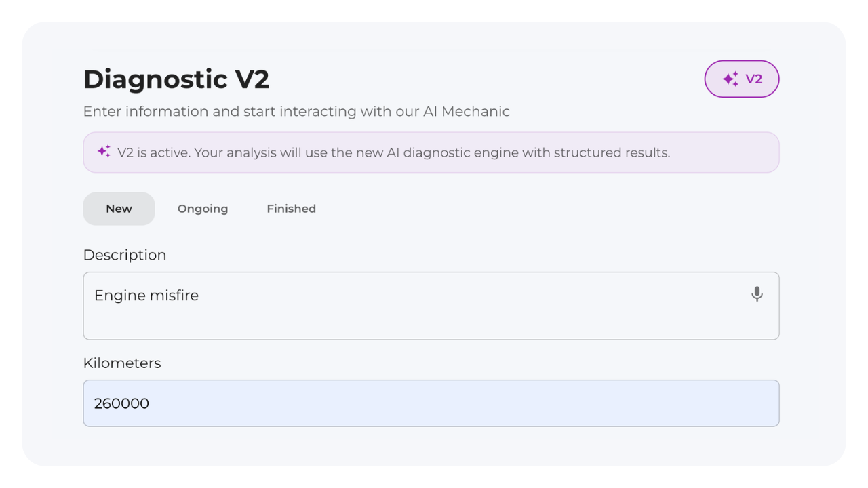
Task: Click the microphone icon in Description field
Action: (x=757, y=293)
